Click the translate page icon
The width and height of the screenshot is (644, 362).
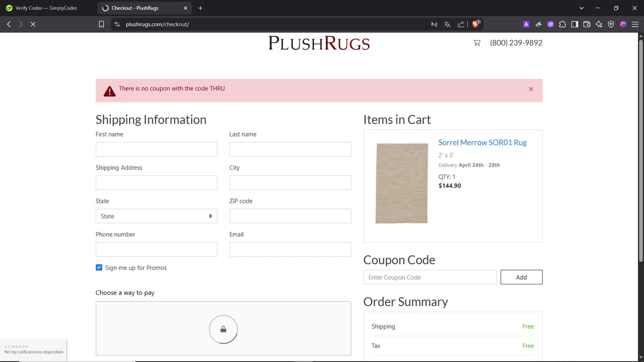[447, 24]
